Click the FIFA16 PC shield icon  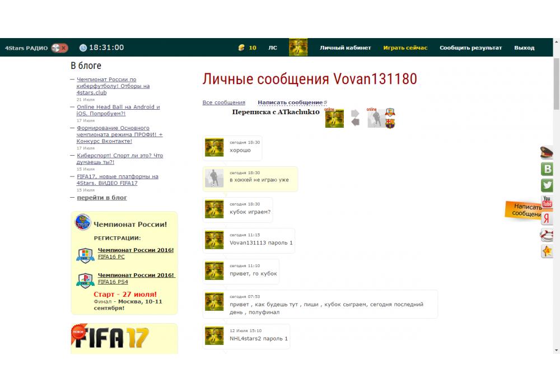pyautogui.click(x=85, y=255)
